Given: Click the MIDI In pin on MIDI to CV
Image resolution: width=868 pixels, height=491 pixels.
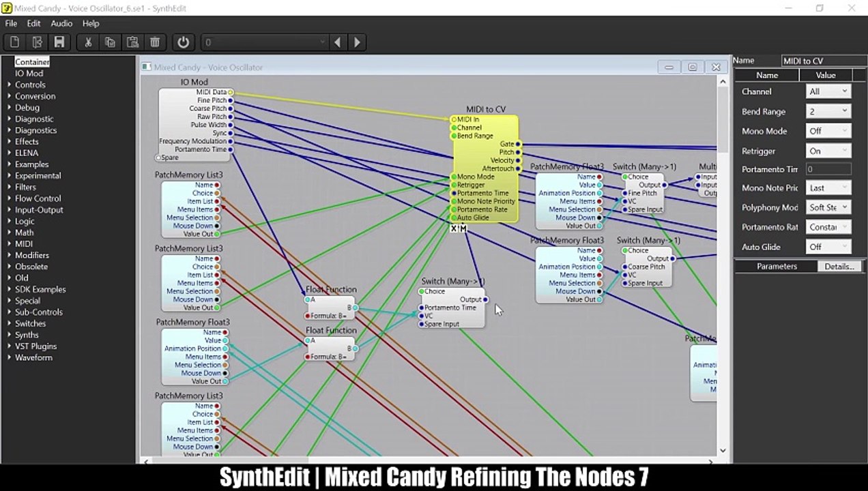Looking at the screenshot, I should click(454, 119).
